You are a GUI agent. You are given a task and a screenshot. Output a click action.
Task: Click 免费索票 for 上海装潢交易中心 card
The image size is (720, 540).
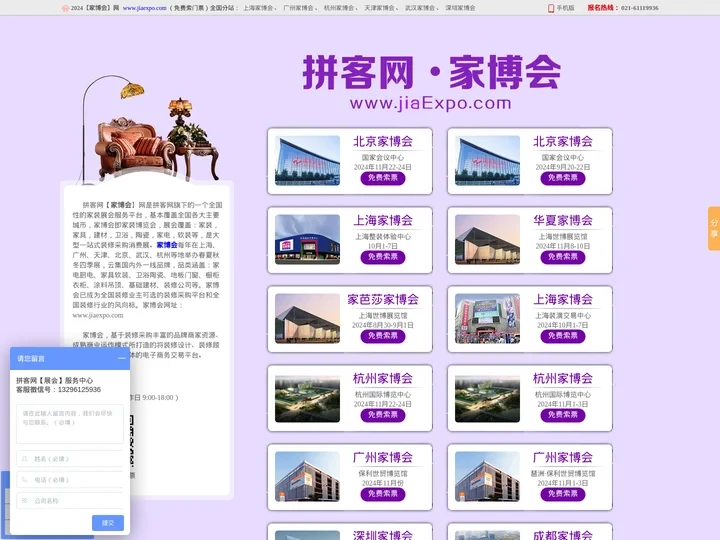(x=563, y=336)
